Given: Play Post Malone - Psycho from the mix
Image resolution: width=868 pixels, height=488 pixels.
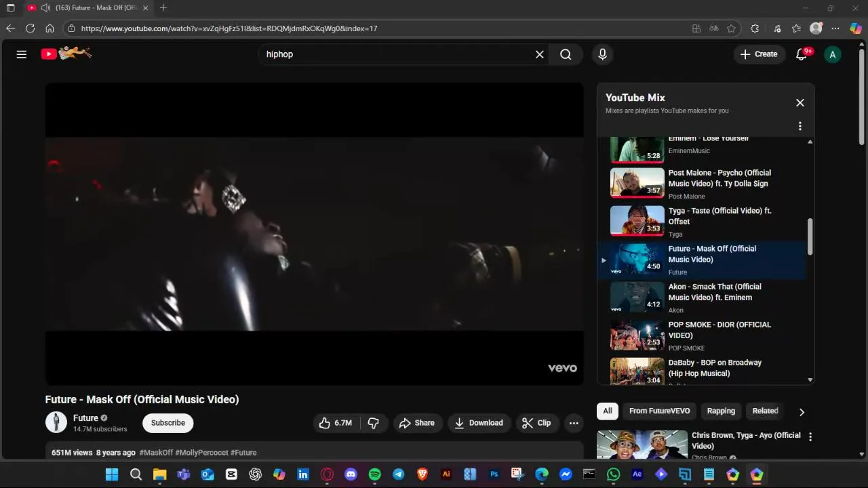Looking at the screenshot, I should [702, 184].
